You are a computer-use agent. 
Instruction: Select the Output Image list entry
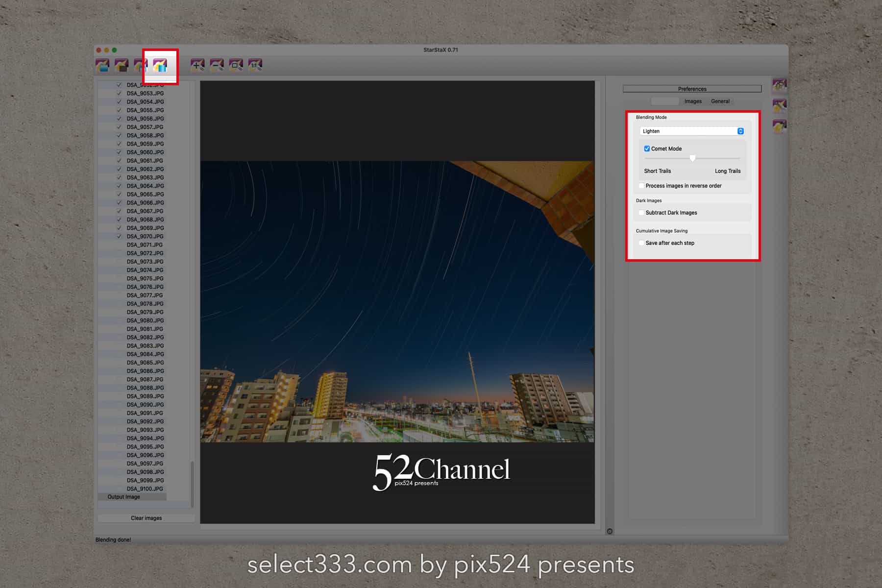[x=124, y=497]
